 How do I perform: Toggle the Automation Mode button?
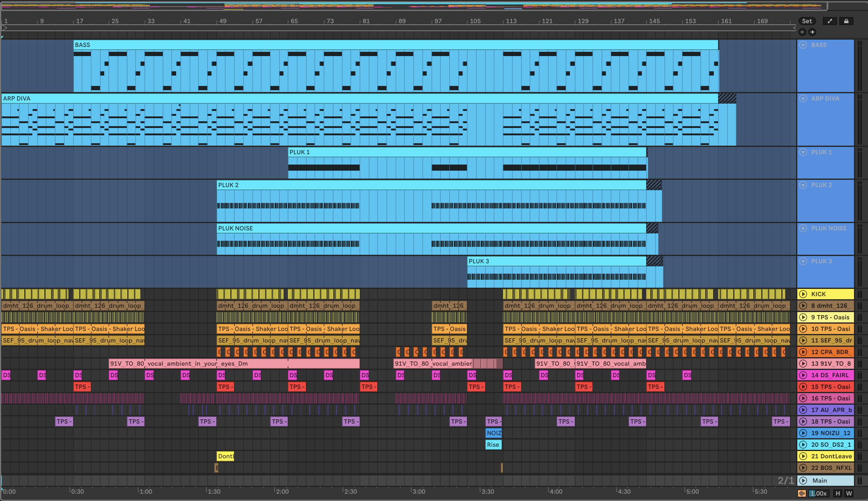click(x=830, y=21)
